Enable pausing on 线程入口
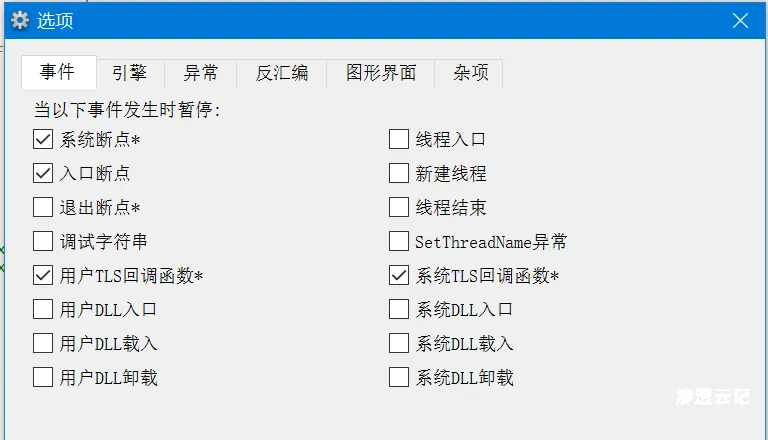The image size is (768, 440). (x=399, y=139)
